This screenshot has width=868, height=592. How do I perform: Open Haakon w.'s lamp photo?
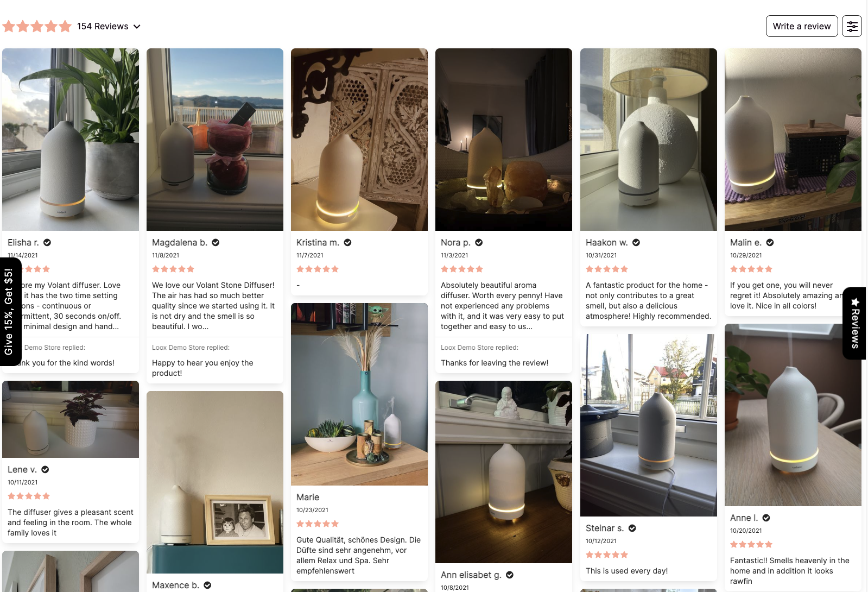pyautogui.click(x=649, y=140)
